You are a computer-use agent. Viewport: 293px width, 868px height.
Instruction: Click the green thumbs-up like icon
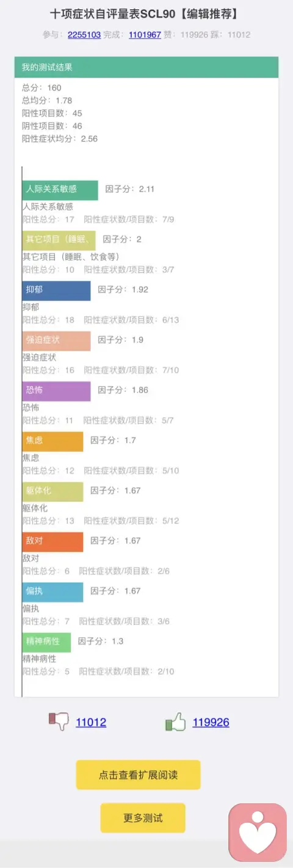pyautogui.click(x=175, y=722)
